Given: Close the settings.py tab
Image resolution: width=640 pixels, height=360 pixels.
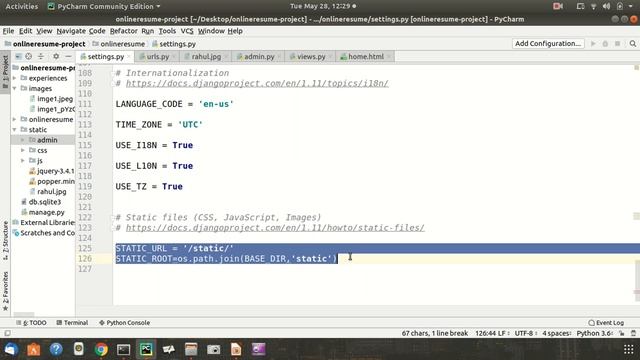Looking at the screenshot, I should tap(129, 57).
